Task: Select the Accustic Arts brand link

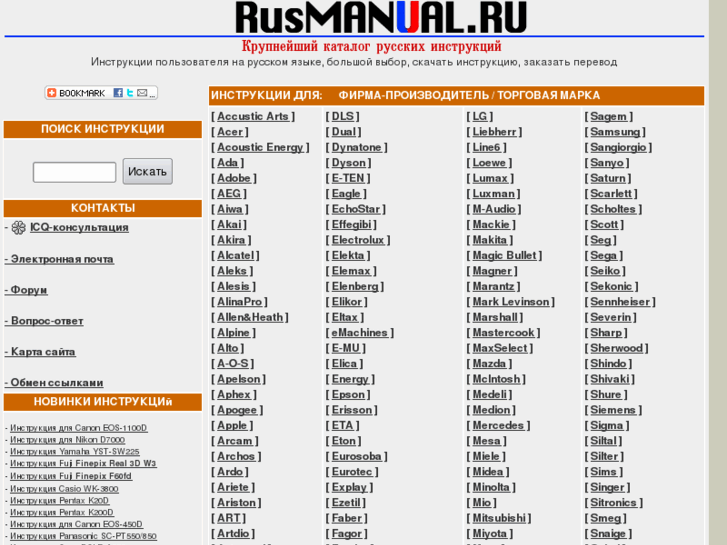Action: [x=253, y=116]
